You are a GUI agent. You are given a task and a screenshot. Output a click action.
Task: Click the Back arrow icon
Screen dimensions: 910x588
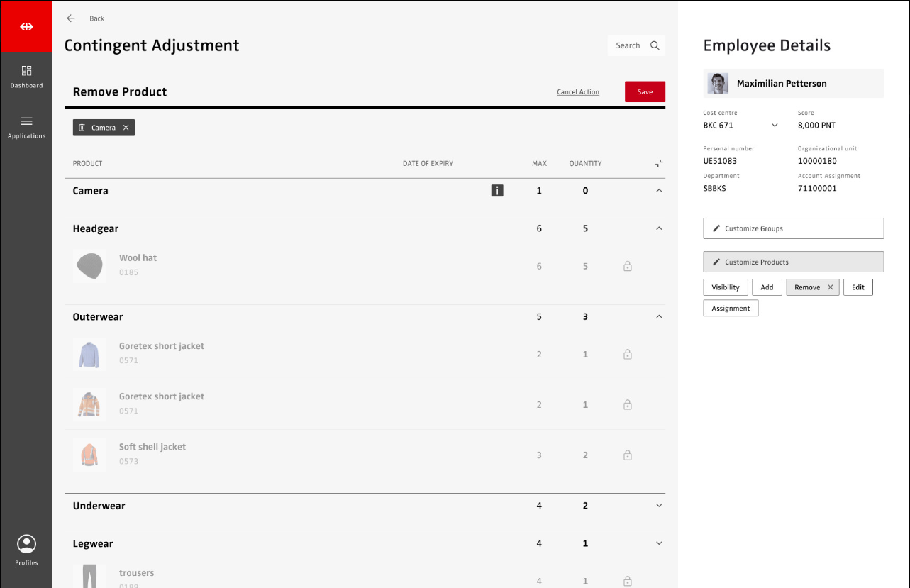[x=71, y=18]
